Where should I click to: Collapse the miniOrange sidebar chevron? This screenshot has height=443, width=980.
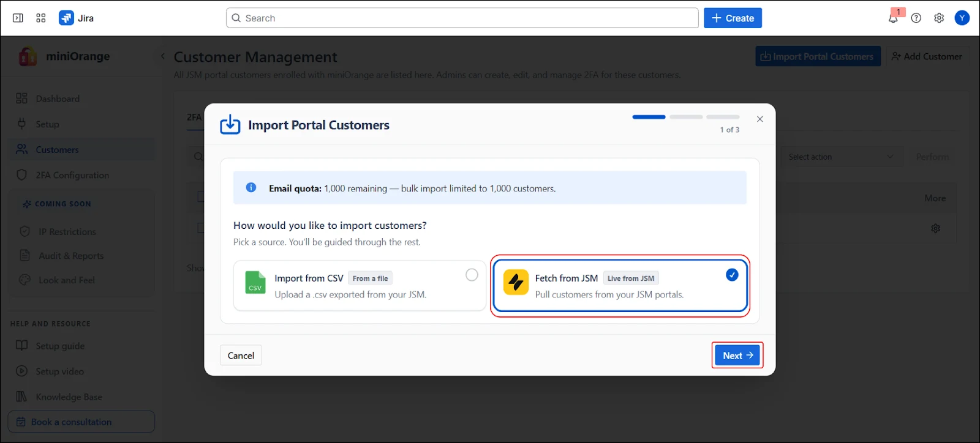click(x=163, y=56)
